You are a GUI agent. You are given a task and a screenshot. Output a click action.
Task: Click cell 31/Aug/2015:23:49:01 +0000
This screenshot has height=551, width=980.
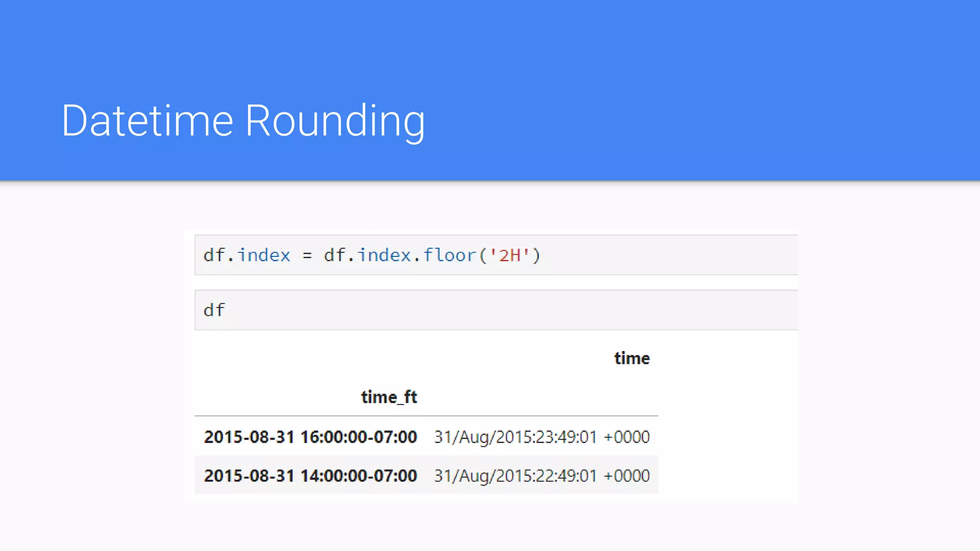click(542, 437)
